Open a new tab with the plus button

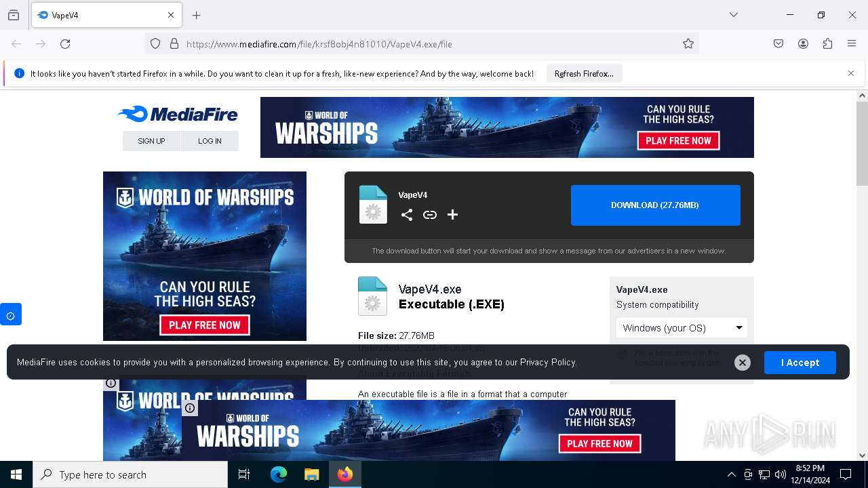click(x=197, y=15)
